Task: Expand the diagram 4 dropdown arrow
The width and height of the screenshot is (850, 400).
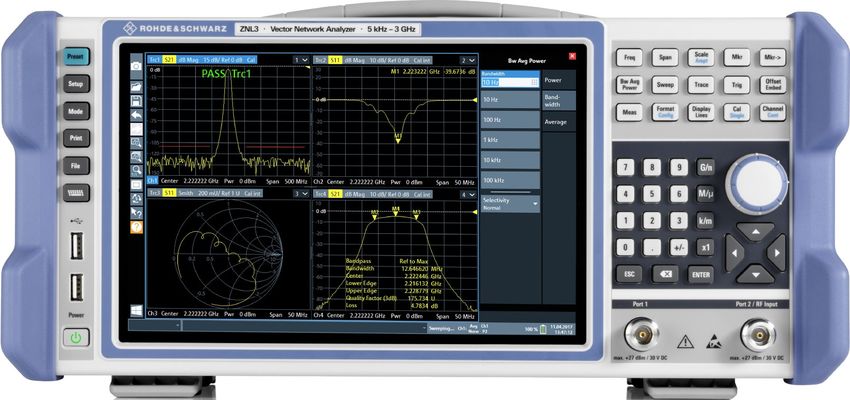Action: (x=472, y=194)
